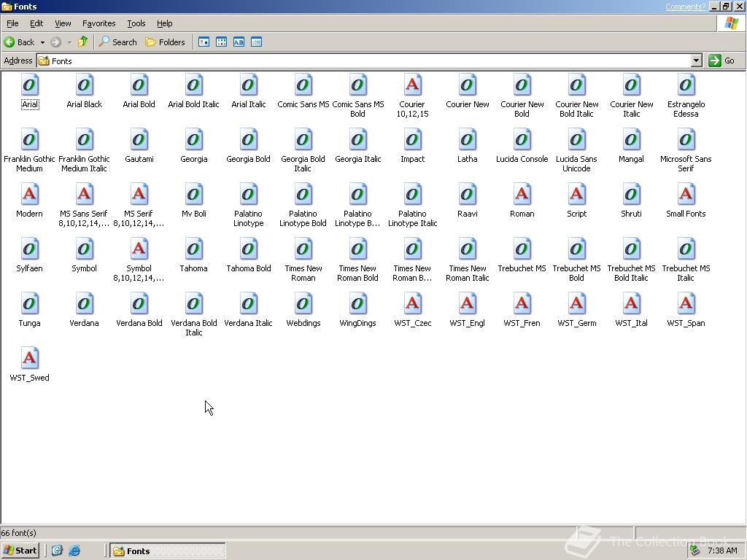Open the File menu

12,23
